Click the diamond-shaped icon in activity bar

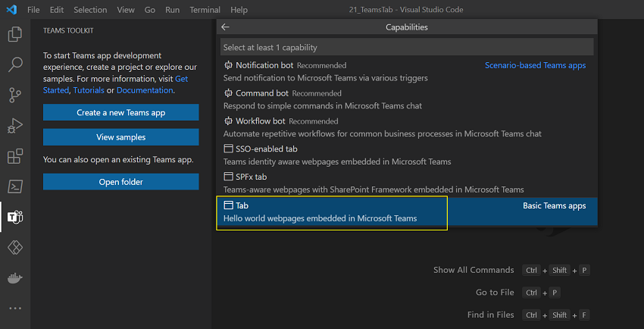[x=15, y=248]
